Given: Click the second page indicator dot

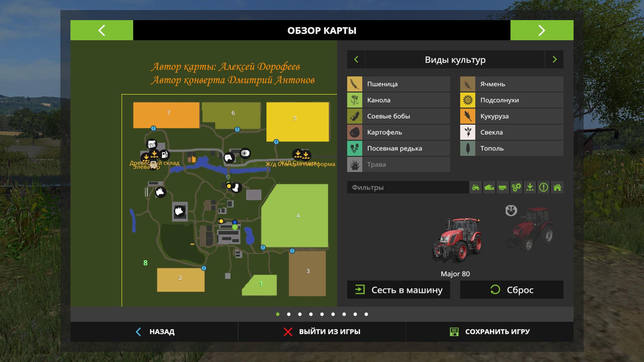Looking at the screenshot, I should point(289,314).
